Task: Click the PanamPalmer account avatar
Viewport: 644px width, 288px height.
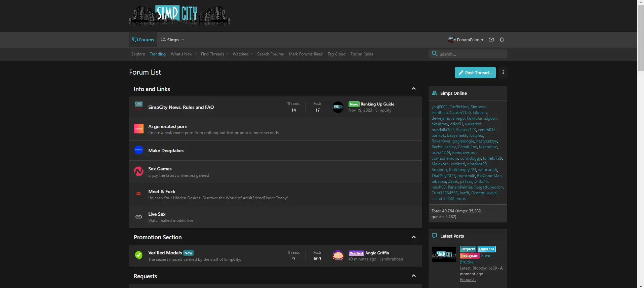Action: click(452, 40)
